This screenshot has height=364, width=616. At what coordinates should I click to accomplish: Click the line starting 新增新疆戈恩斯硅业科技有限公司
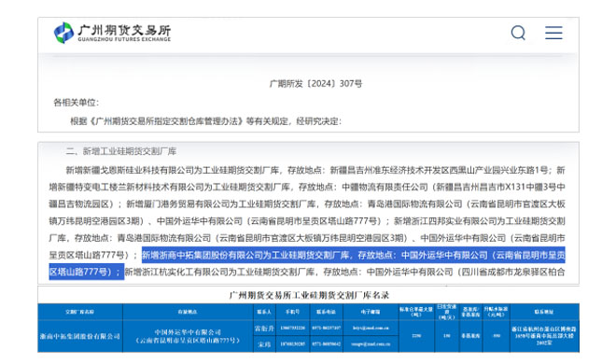(315, 170)
